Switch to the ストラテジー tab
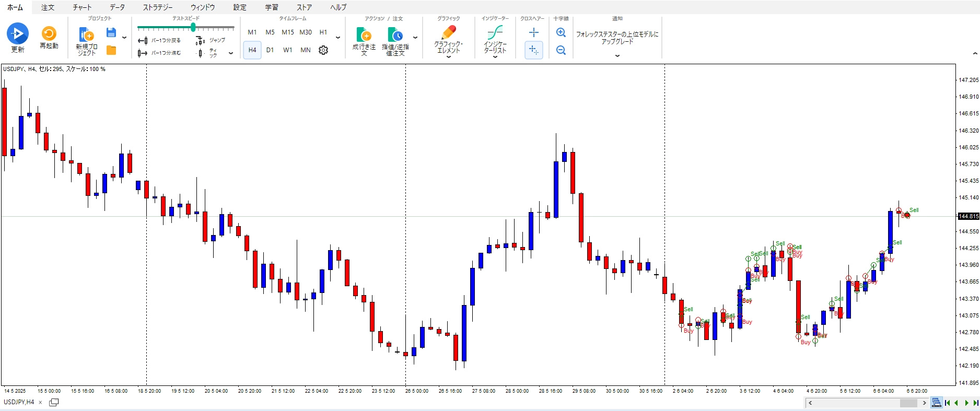Viewport: 980px width, 411px height. click(x=157, y=7)
